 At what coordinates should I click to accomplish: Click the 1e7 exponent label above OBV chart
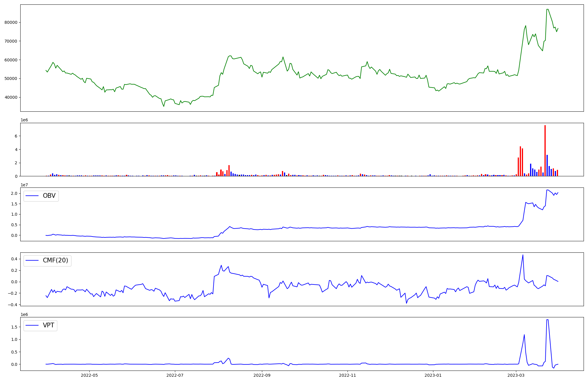pos(24,185)
